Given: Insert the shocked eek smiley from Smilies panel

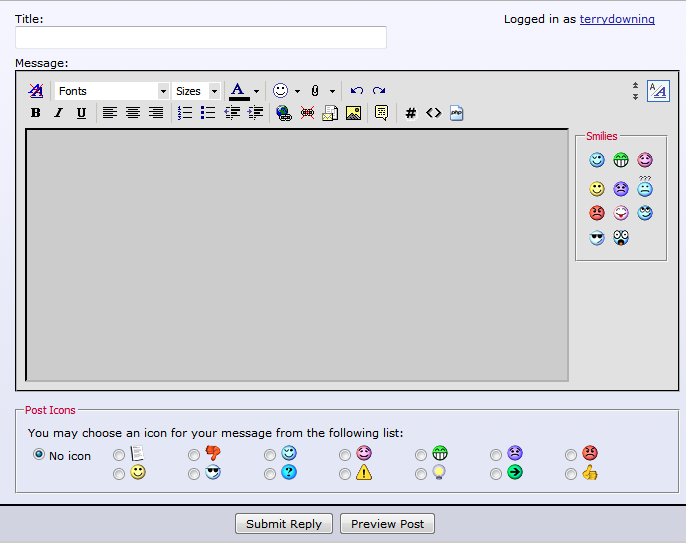Looking at the screenshot, I should pyautogui.click(x=621, y=238).
